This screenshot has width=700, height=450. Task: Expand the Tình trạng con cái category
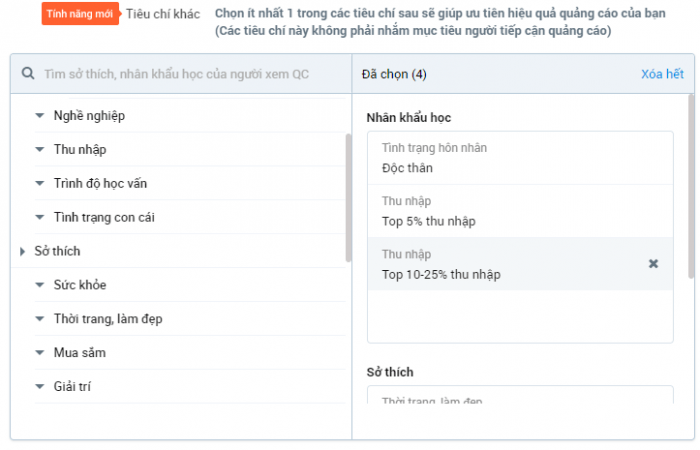39,217
